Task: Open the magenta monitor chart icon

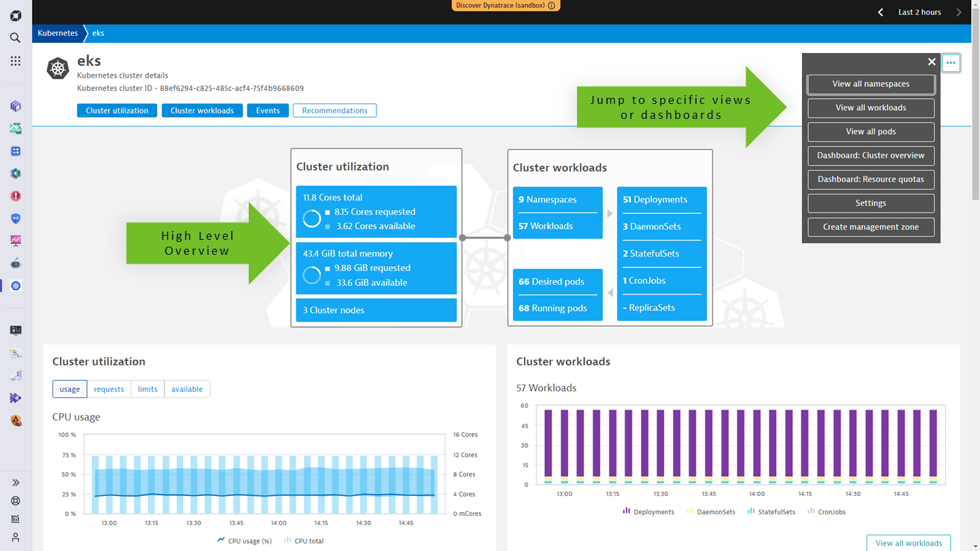Action: (x=15, y=241)
